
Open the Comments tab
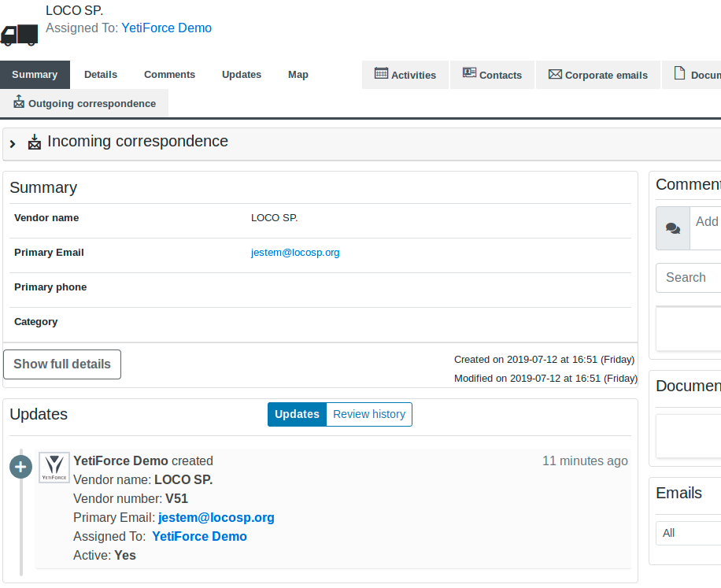click(170, 75)
